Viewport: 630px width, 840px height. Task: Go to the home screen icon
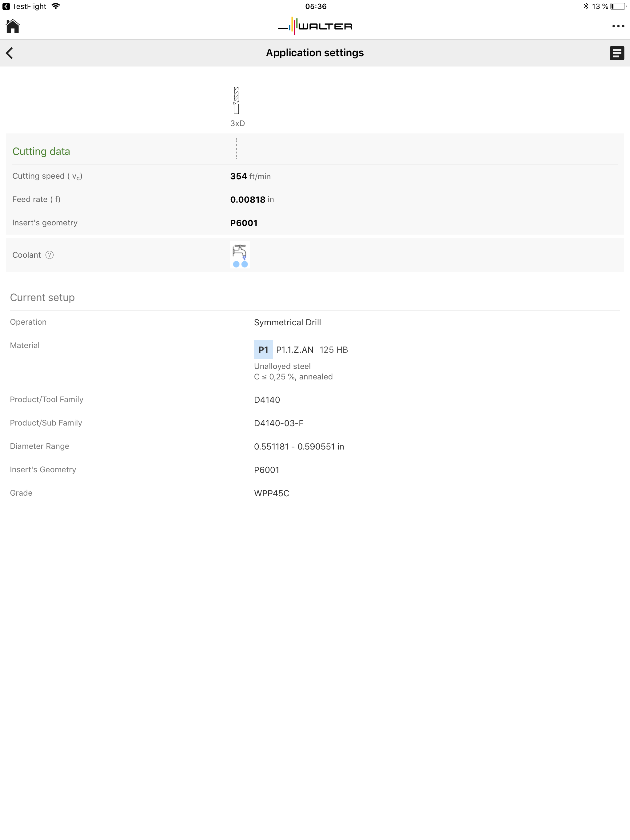[13, 26]
